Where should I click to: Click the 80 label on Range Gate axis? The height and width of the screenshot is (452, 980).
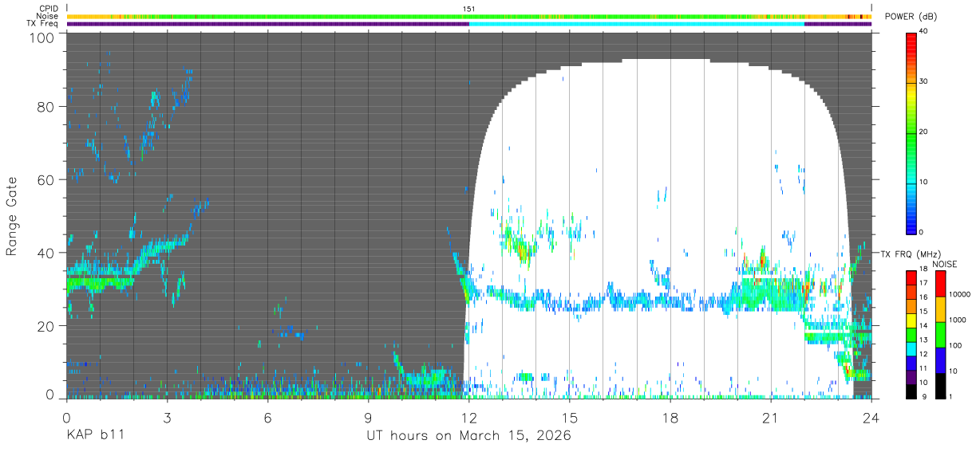tap(45, 107)
